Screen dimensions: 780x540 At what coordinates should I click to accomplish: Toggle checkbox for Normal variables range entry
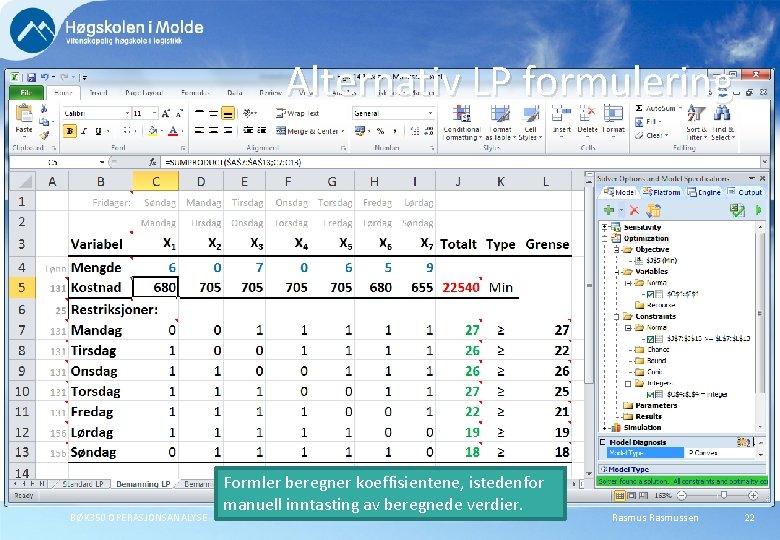pos(650,294)
